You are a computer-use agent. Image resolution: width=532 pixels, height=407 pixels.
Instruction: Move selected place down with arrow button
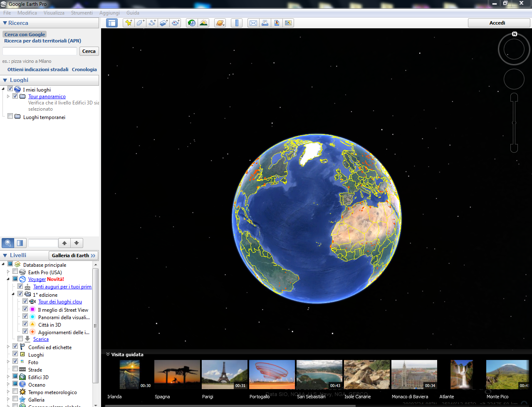pyautogui.click(x=77, y=243)
